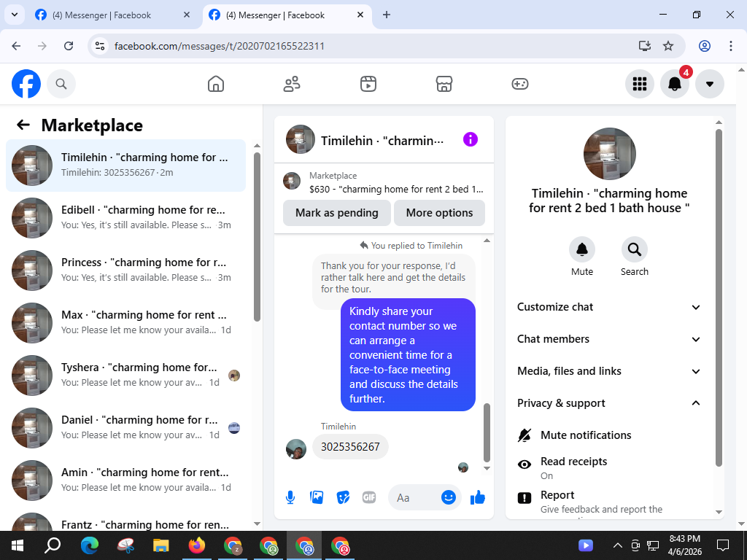747x560 pixels.
Task: Open the Marketplace storefront icon
Action: click(444, 84)
